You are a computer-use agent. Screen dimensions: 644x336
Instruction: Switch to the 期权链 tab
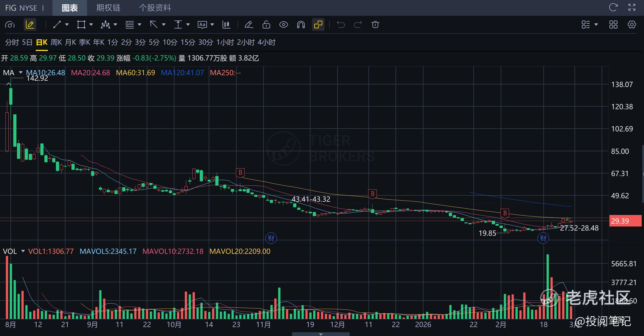(x=108, y=8)
